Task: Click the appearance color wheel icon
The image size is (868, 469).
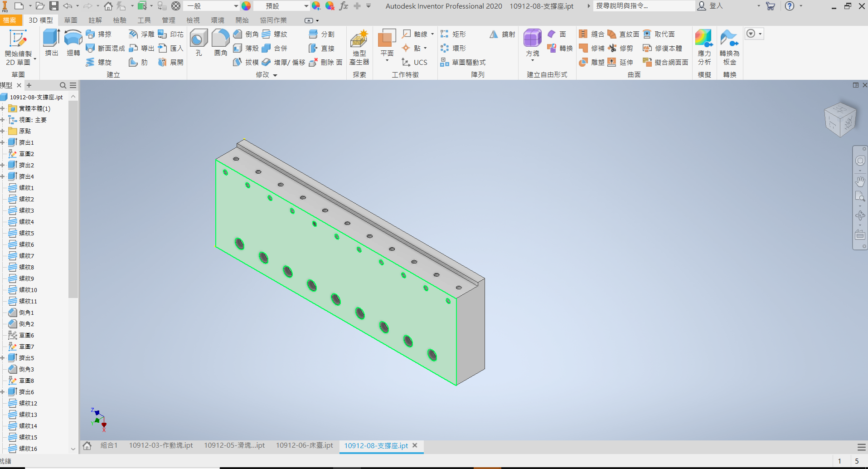Action: tap(246, 6)
